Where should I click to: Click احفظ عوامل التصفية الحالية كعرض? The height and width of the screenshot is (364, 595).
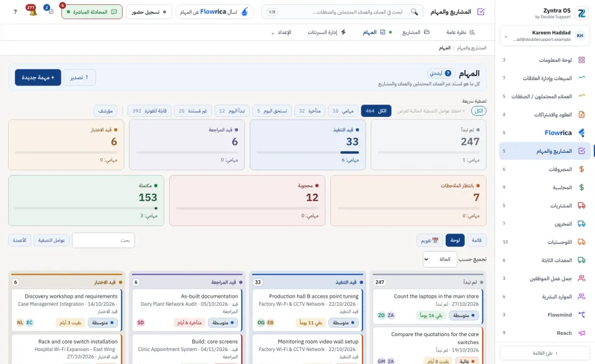pyautogui.click(x=431, y=111)
